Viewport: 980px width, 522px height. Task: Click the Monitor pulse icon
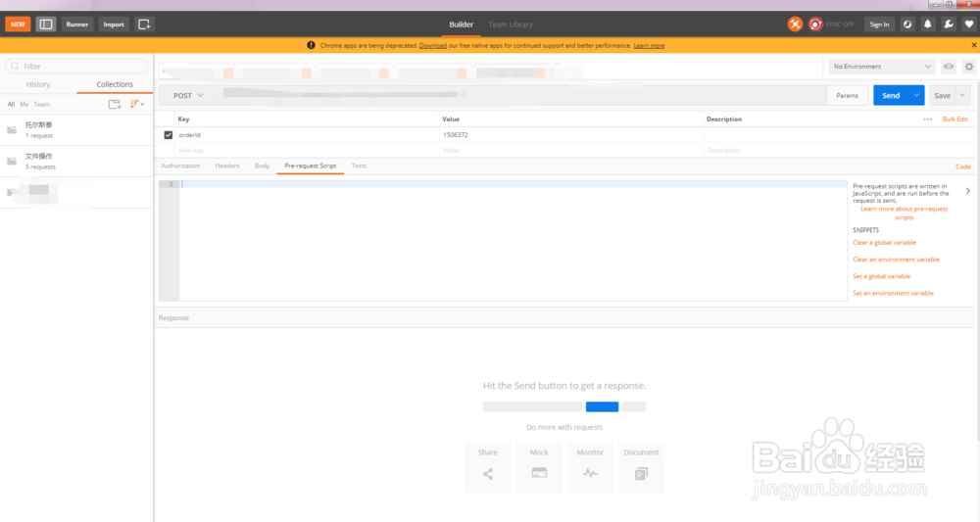pos(590,473)
